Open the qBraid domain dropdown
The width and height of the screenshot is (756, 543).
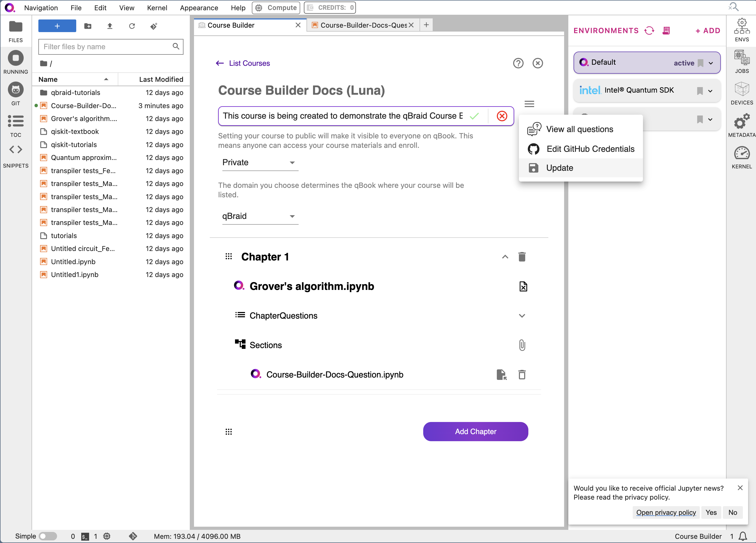260,216
